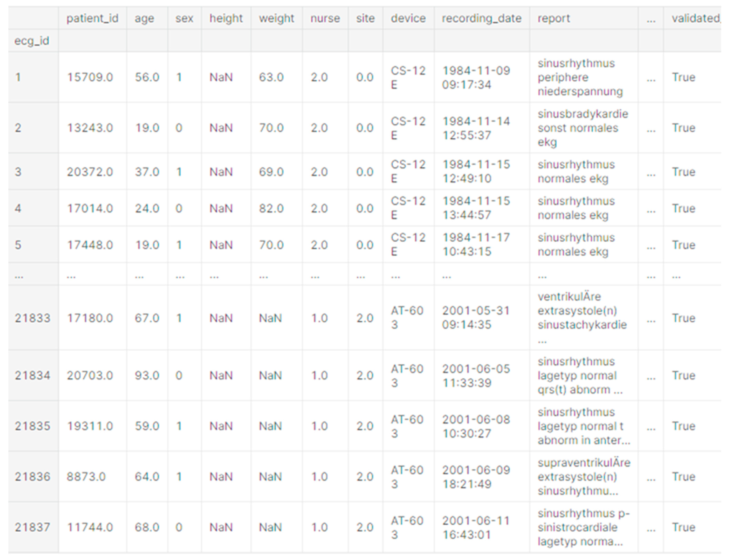731x560 pixels.
Task: Click the truncated validated column header
Action: [696, 18]
